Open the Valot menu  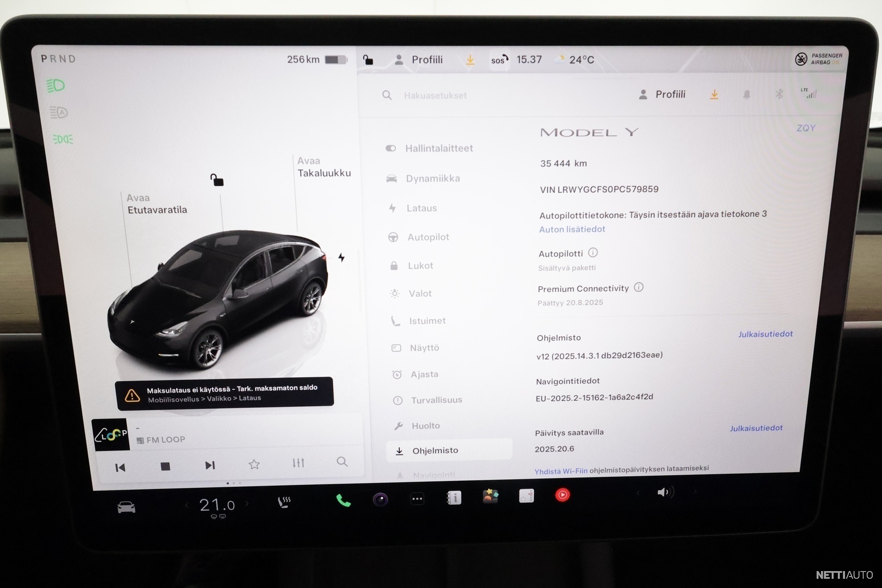(411, 293)
